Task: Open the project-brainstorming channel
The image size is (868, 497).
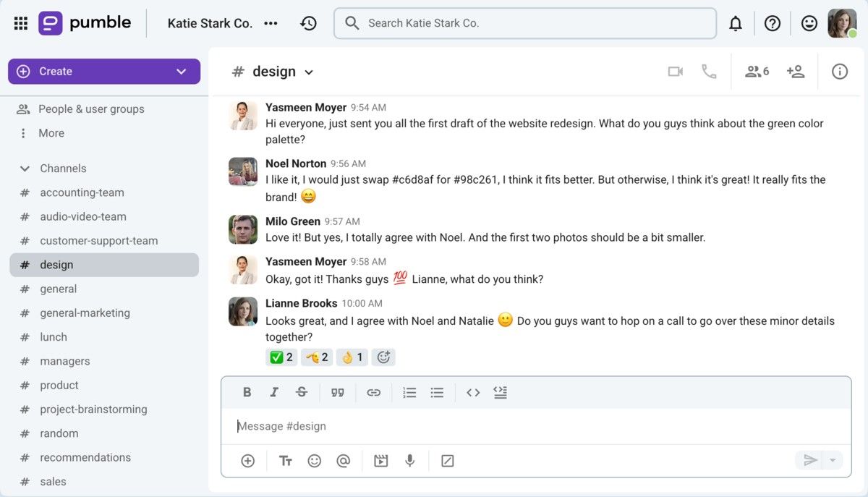Action: coord(93,409)
